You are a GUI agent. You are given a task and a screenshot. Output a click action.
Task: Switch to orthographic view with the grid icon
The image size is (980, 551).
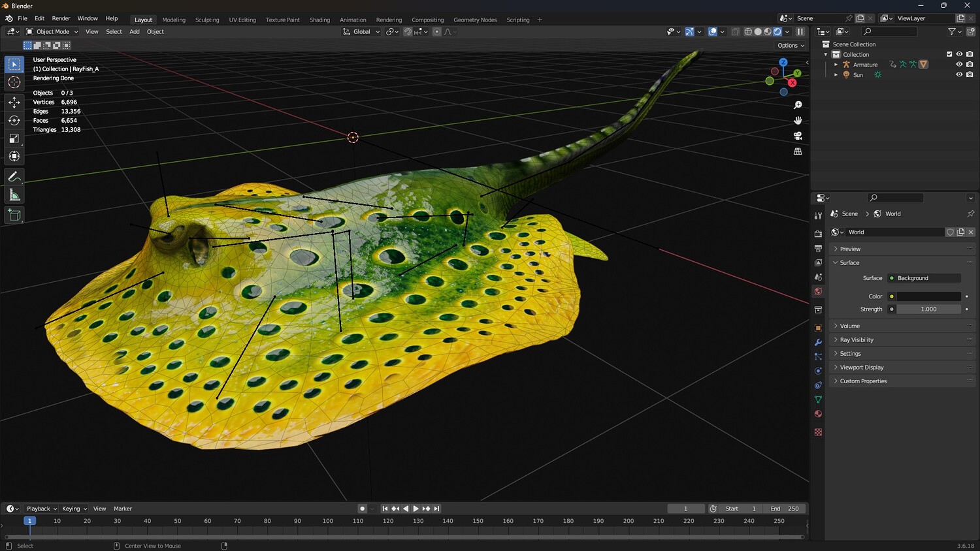click(798, 151)
